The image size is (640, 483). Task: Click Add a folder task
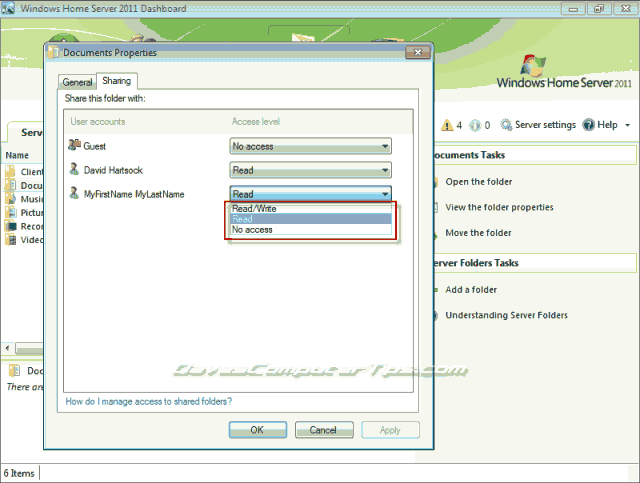[471, 289]
